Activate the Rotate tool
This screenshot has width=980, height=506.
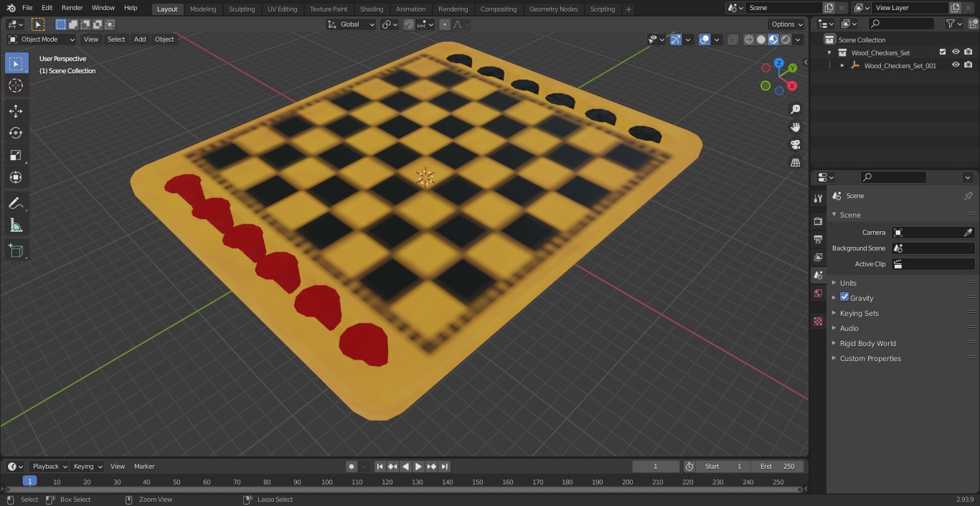(x=16, y=133)
